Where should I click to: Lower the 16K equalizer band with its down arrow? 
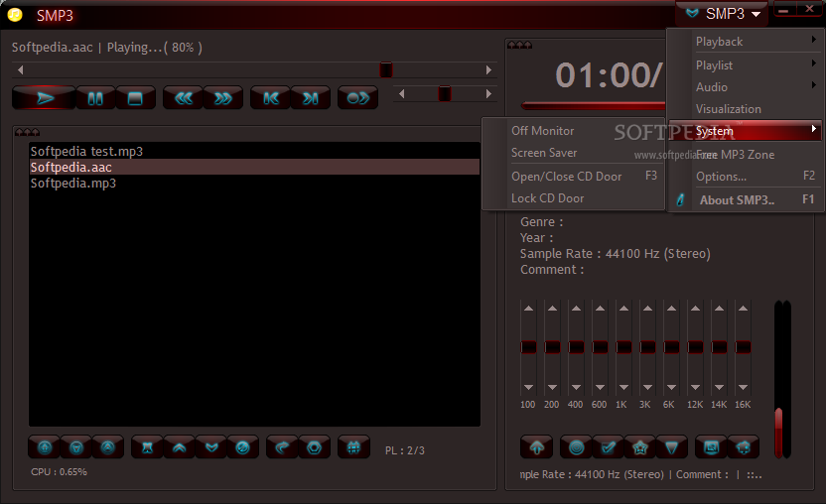743,387
